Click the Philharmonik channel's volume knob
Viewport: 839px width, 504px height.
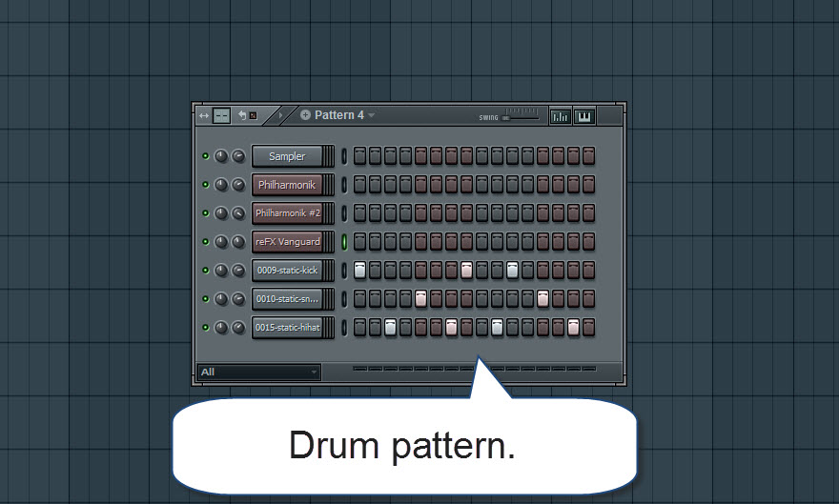point(238,185)
